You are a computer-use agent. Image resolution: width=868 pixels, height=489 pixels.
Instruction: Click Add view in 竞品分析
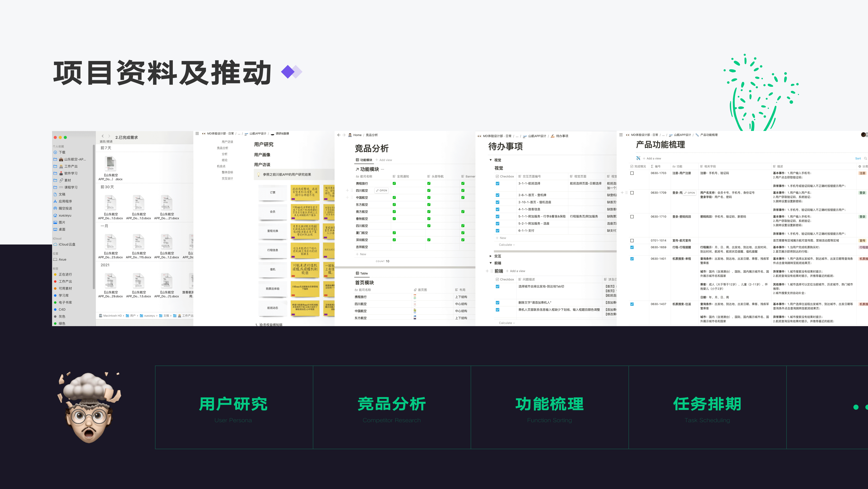384,160
